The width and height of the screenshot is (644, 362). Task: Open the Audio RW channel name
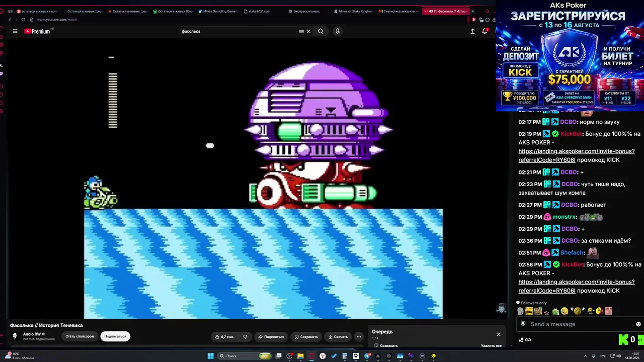coord(32,334)
